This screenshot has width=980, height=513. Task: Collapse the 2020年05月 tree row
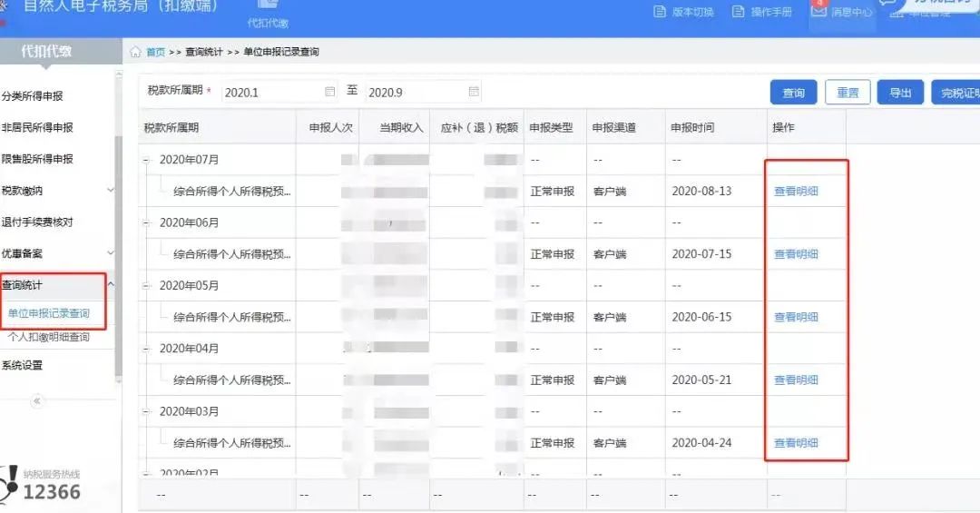coord(145,286)
